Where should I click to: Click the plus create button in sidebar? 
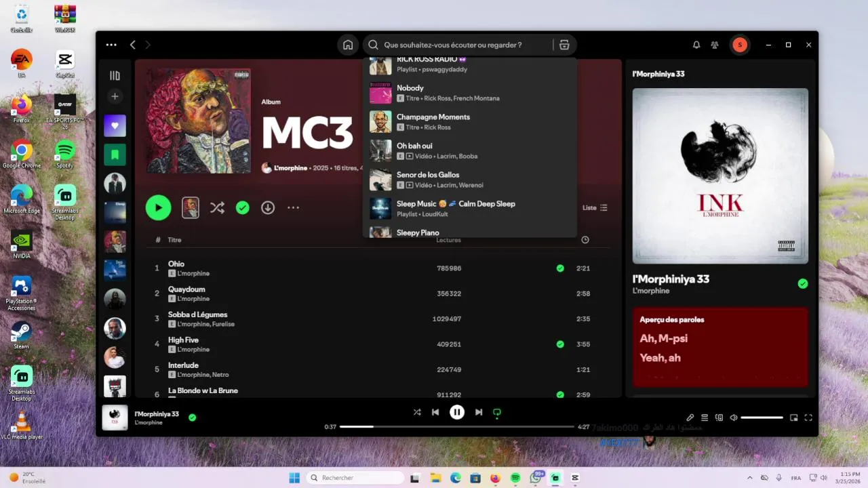click(x=115, y=96)
